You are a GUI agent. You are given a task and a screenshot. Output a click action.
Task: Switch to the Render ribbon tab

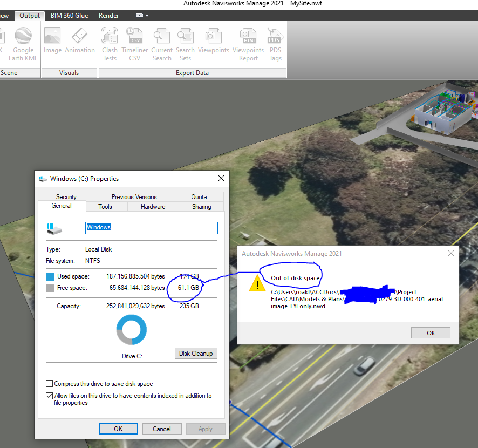[x=108, y=15]
